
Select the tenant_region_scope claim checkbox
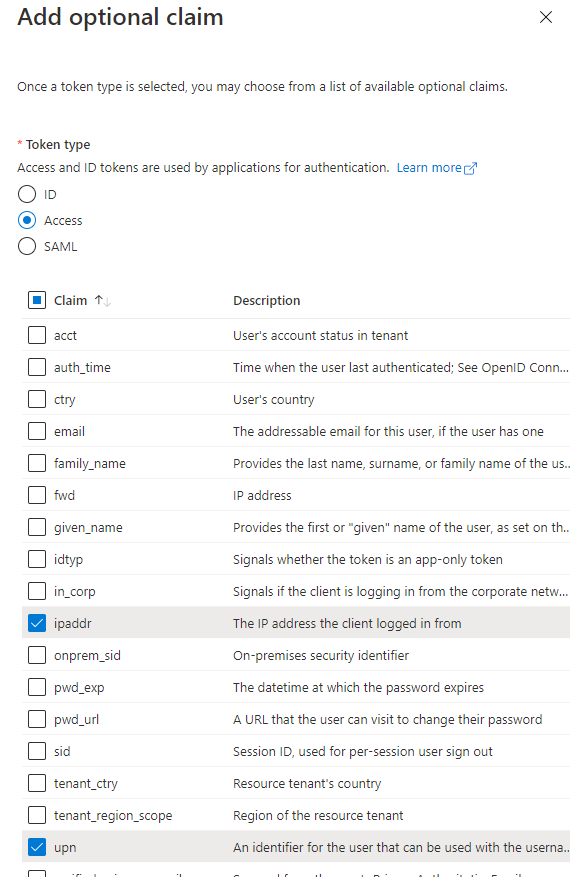(x=37, y=815)
